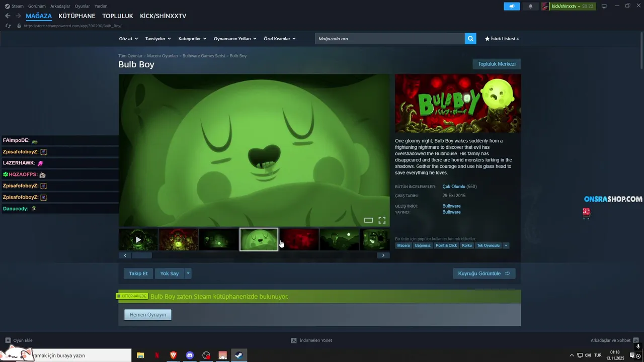Click the Topluluk Merkezi button
Image resolution: width=644 pixels, height=362 pixels.
coord(497,64)
